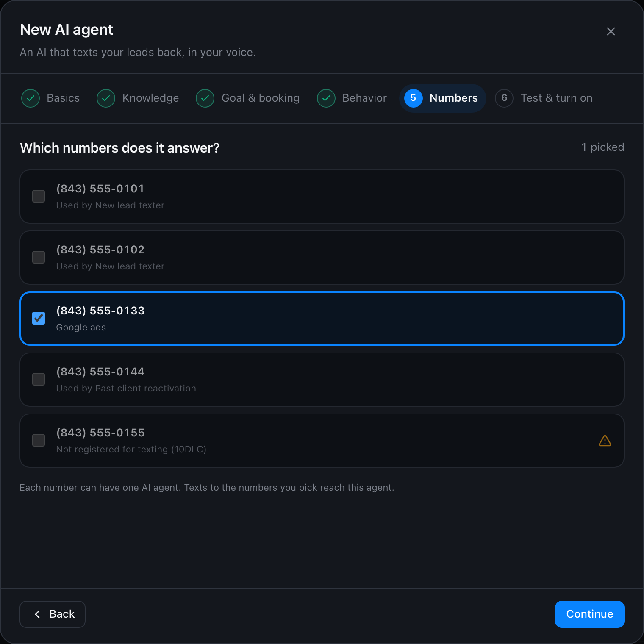The image size is (644, 644).
Task: Click the '(843) 555-0144' number text
Action: (x=100, y=372)
